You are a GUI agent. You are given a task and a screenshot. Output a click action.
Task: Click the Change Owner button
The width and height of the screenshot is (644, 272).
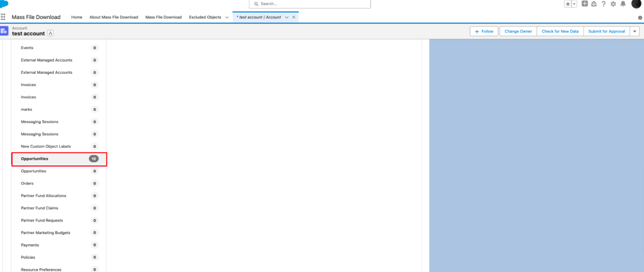click(518, 31)
